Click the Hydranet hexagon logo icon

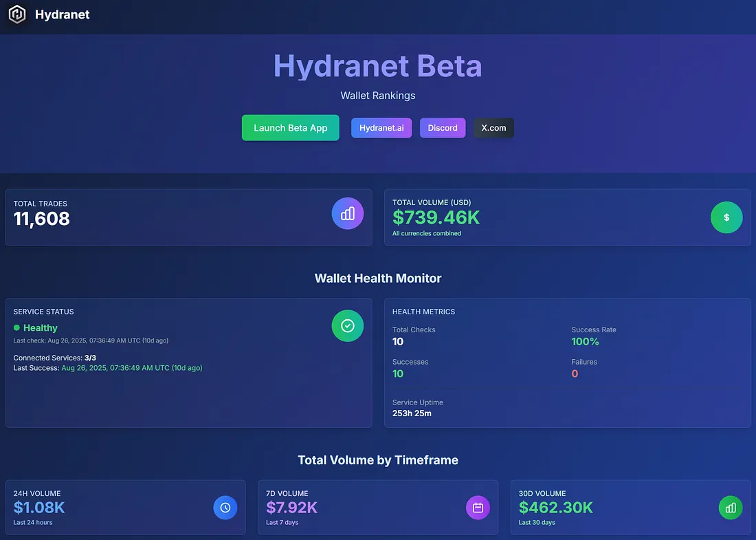(17, 14)
